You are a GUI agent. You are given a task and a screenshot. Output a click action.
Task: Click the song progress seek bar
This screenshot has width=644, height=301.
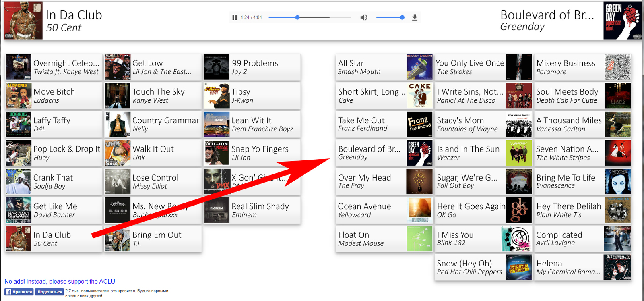pyautogui.click(x=310, y=17)
